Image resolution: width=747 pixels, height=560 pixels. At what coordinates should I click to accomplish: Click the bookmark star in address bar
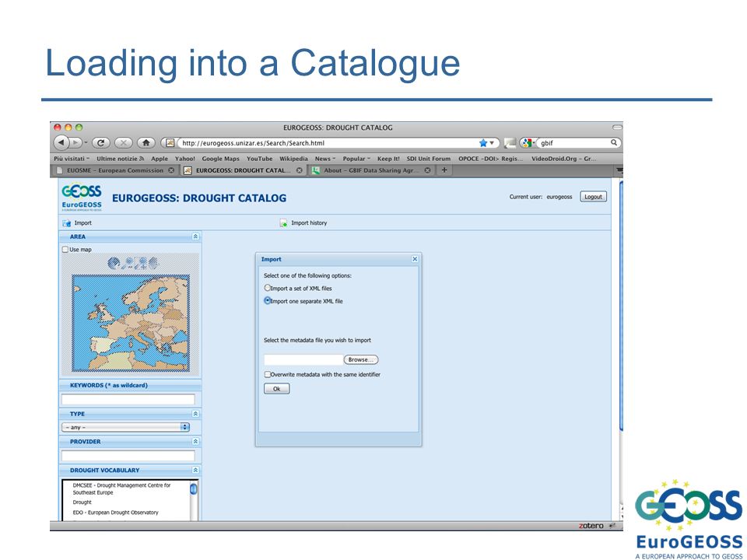coord(483,143)
